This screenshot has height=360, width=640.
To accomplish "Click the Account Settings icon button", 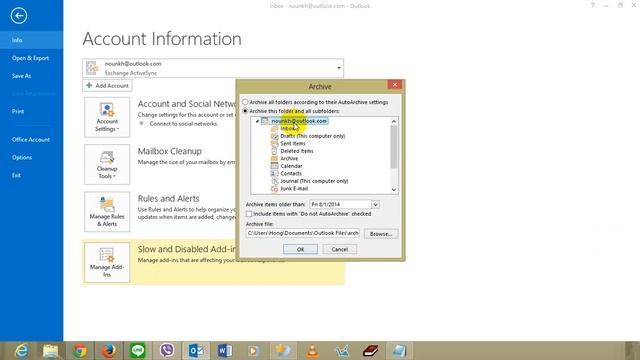I will [x=107, y=117].
